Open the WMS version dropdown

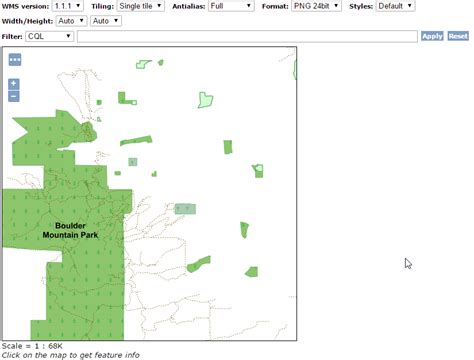(x=68, y=6)
